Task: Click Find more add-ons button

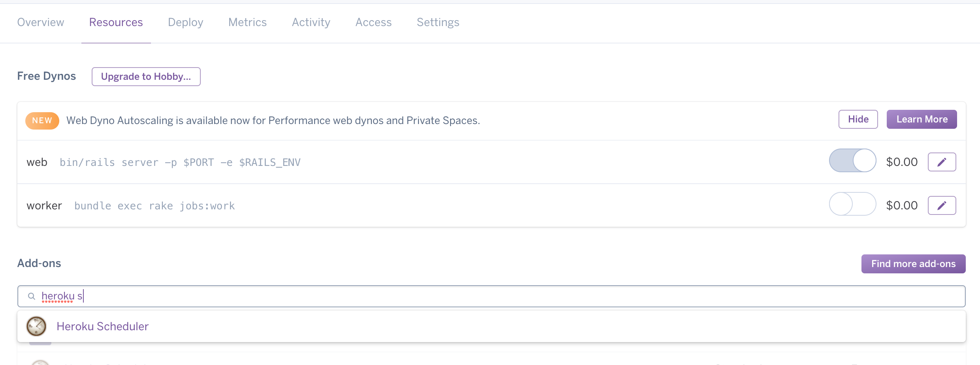Action: pos(914,264)
